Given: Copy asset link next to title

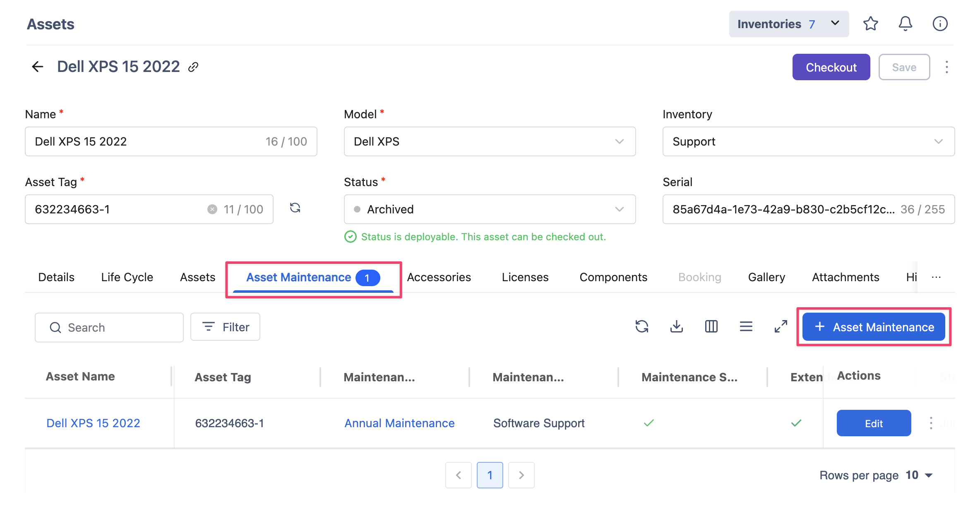Looking at the screenshot, I should pyautogui.click(x=193, y=67).
